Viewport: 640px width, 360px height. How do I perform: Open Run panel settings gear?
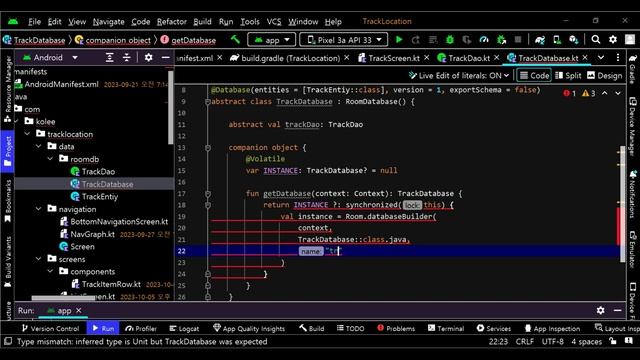600,310
